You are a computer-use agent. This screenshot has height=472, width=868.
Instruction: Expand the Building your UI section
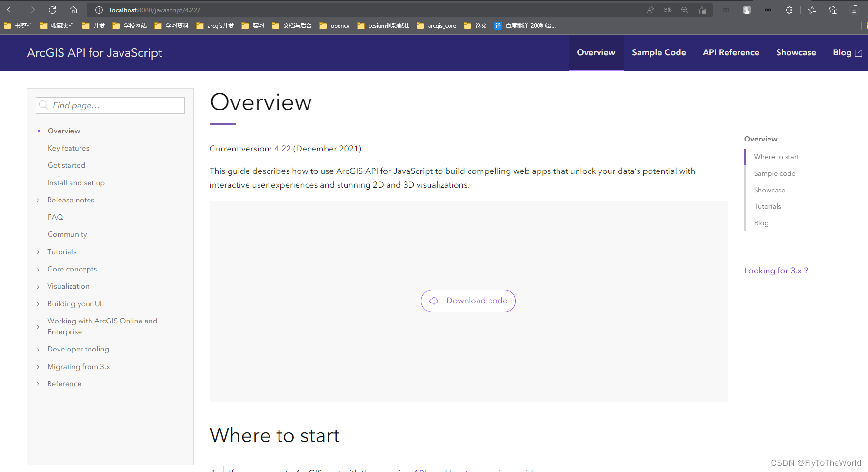point(38,304)
